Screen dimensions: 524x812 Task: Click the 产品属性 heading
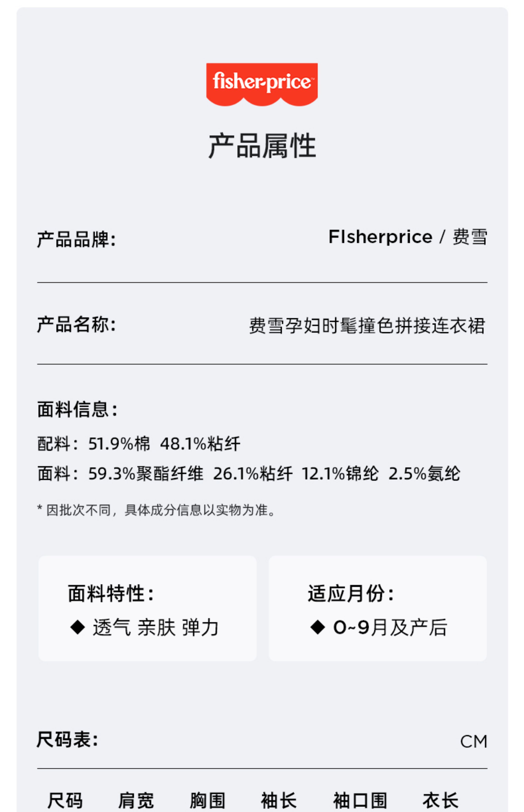(x=262, y=146)
